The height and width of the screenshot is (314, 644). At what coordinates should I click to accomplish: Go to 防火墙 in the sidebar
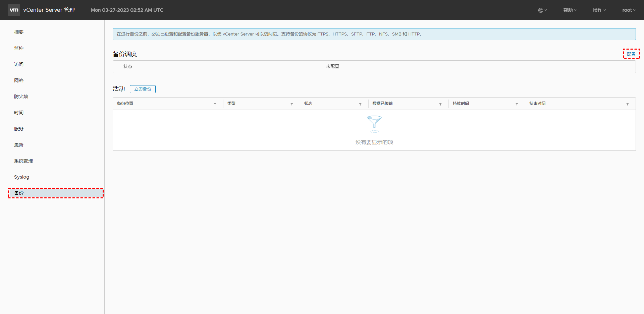pos(21,97)
